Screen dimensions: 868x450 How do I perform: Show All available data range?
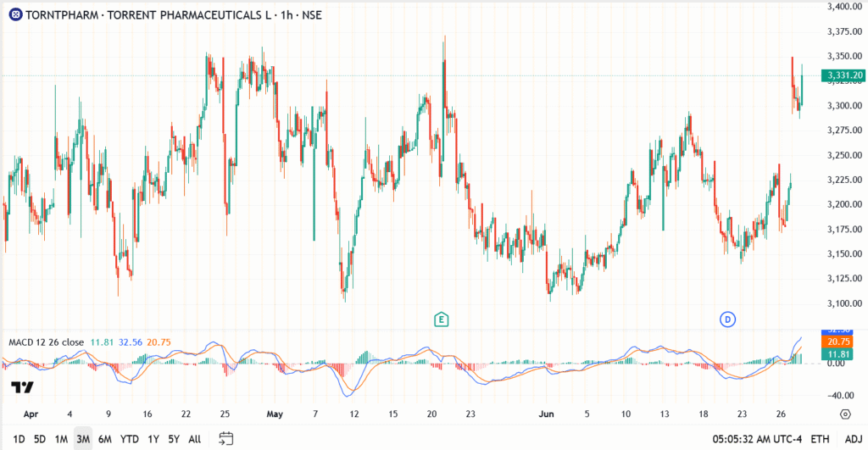click(x=194, y=439)
